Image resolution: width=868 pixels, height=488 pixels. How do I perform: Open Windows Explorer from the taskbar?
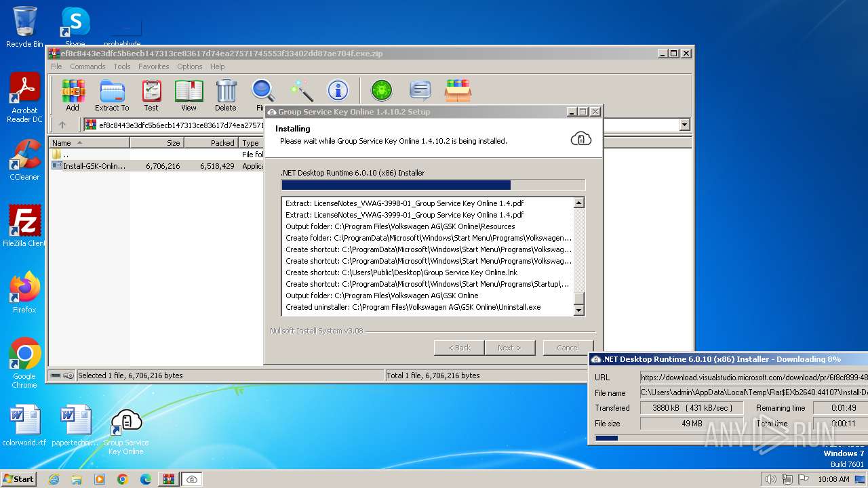77,479
